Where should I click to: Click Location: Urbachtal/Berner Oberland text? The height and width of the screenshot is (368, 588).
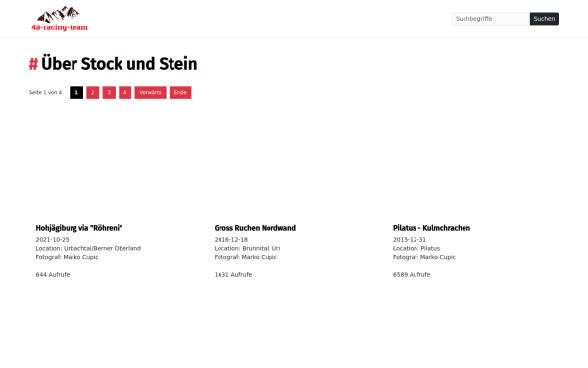tap(88, 248)
